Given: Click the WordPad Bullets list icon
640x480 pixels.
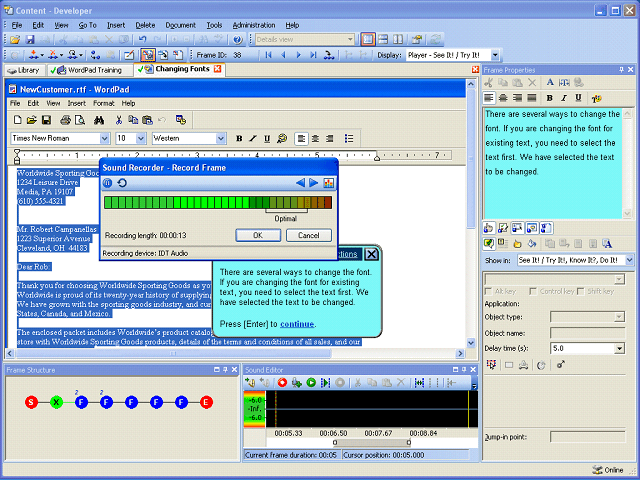Looking at the screenshot, I should (x=349, y=138).
